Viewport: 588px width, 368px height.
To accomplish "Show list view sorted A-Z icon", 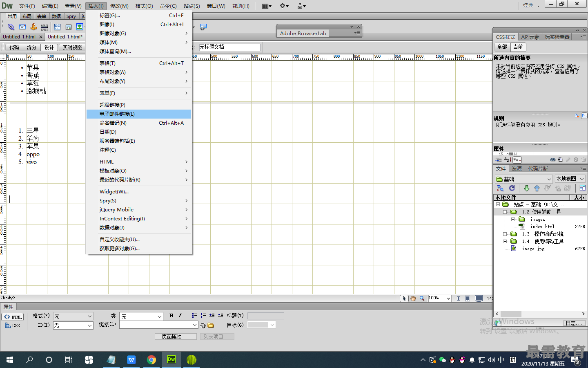I will click(x=508, y=160).
